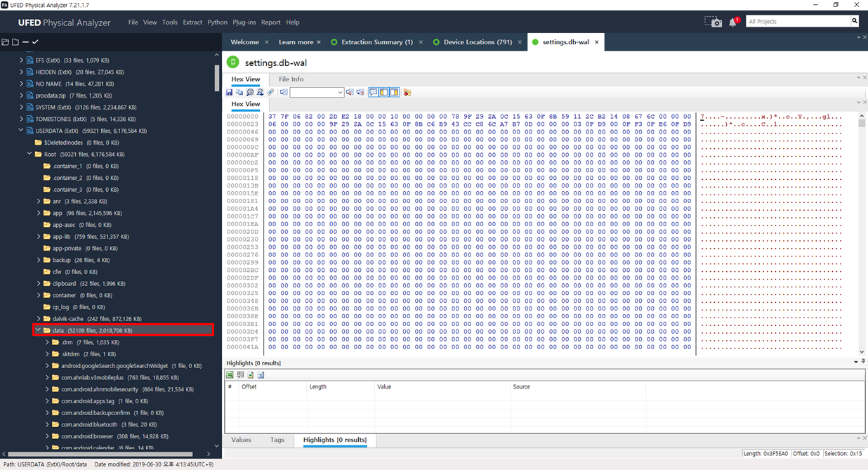The width and height of the screenshot is (868, 470).
Task: Open the Plug-ins menu
Action: pos(244,22)
